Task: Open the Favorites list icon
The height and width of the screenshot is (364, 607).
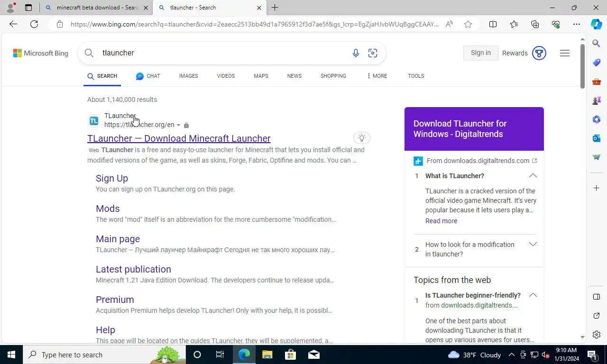Action: [514, 24]
